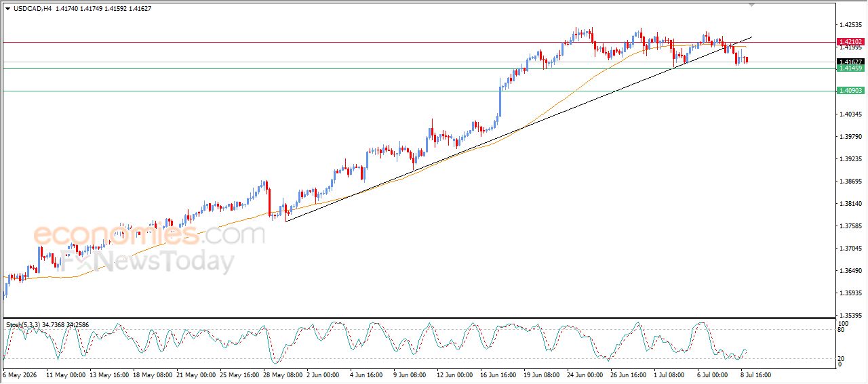Click the 1.38695 price axis label
The width and height of the screenshot is (868, 384).
850,182
